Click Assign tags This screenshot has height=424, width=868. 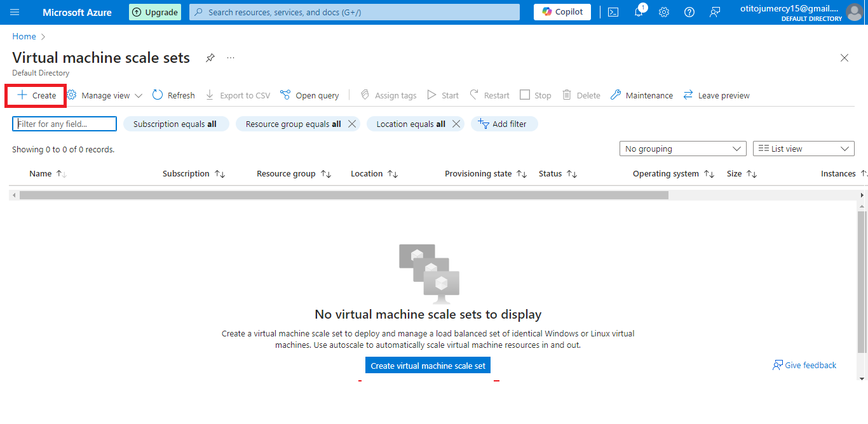tap(388, 95)
